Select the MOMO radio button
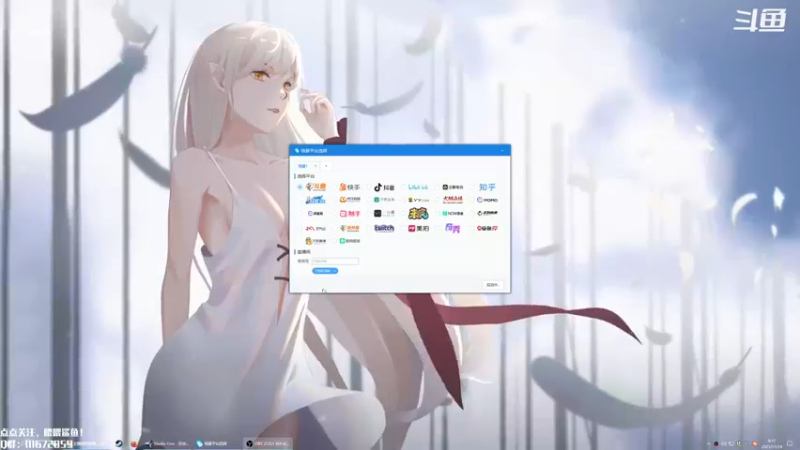 pyautogui.click(x=472, y=199)
